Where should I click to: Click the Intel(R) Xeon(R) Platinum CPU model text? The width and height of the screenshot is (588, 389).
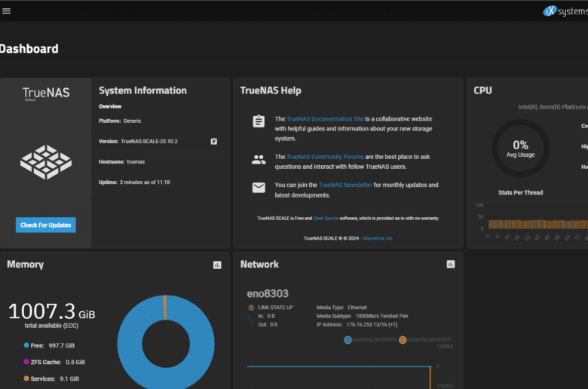[x=553, y=107]
